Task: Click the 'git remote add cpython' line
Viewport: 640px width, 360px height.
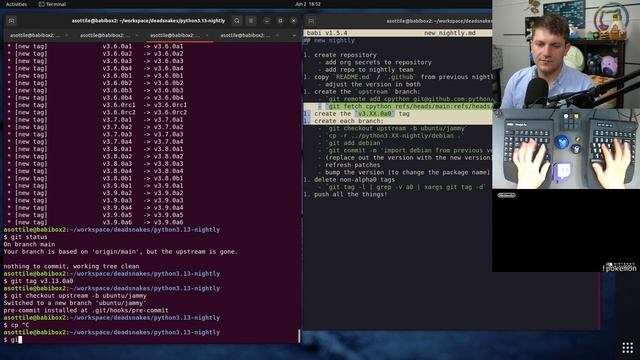Action: [x=410, y=99]
